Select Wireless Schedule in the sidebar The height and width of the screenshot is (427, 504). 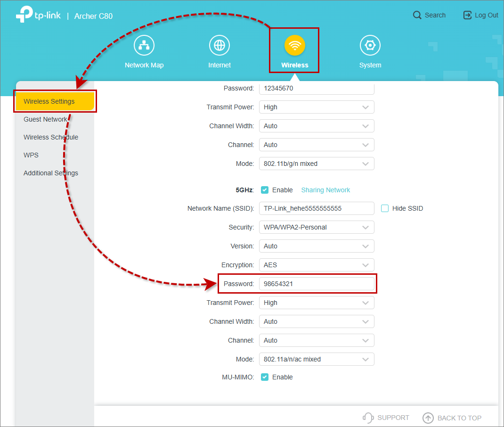tap(51, 137)
